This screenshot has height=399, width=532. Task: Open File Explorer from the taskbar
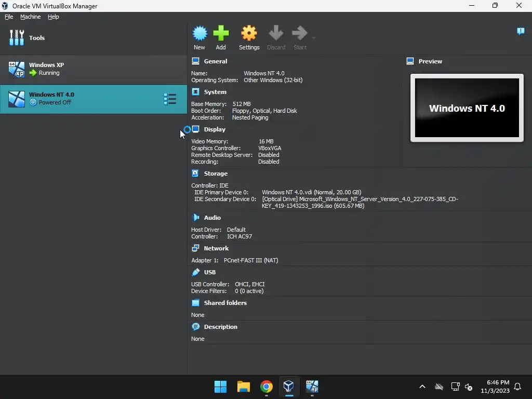click(x=243, y=387)
